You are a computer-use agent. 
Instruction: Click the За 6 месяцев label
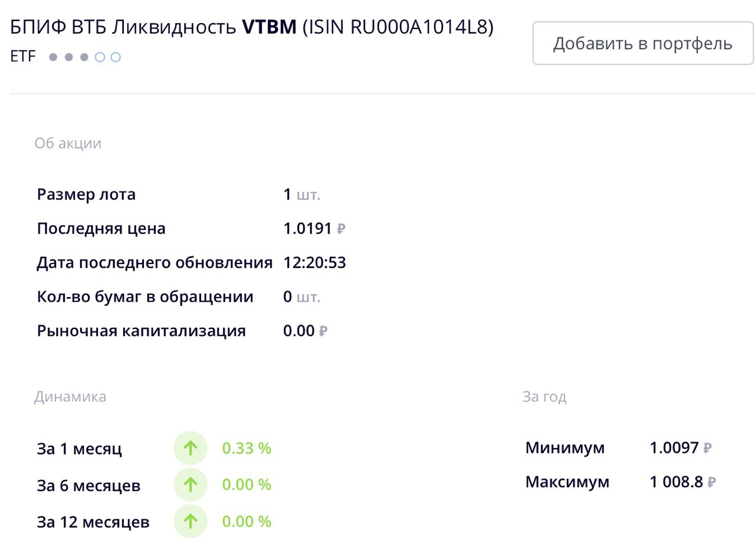88,486
